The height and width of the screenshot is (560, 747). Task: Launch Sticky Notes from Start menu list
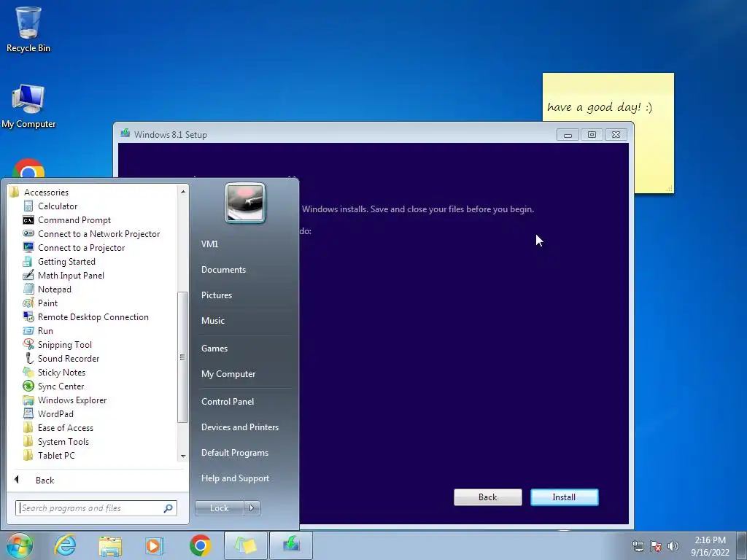point(61,373)
